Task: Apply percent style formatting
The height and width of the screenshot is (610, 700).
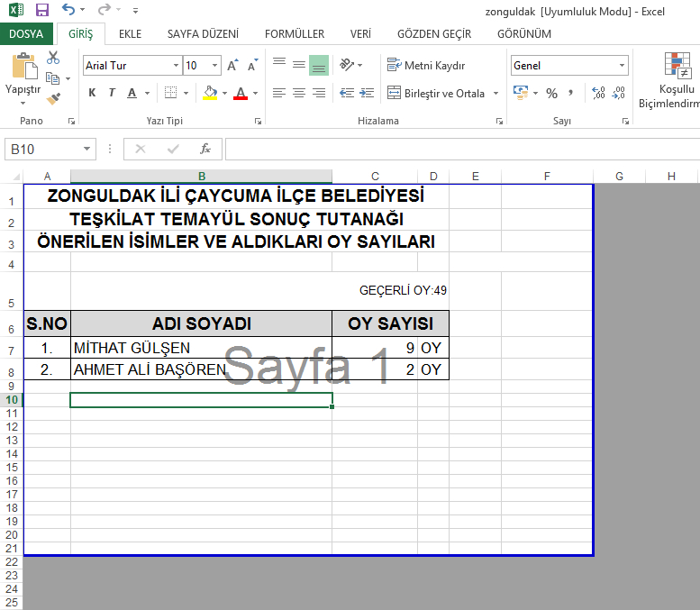Action: pos(551,94)
